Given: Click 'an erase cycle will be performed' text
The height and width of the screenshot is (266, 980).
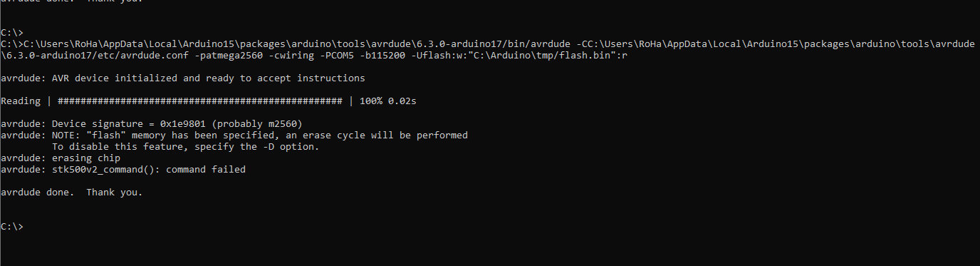Looking at the screenshot, I should tap(377, 135).
